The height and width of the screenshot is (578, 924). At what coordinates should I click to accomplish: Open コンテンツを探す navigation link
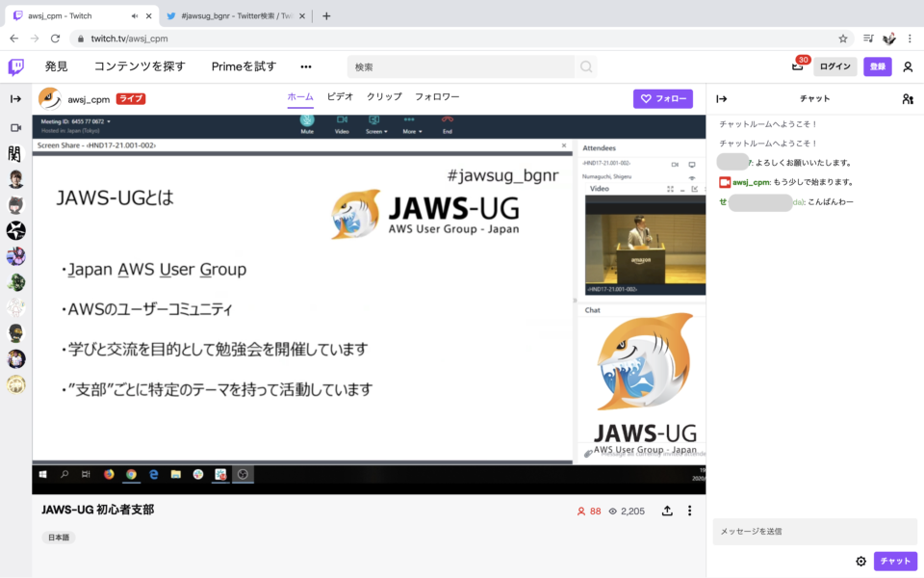tap(140, 66)
